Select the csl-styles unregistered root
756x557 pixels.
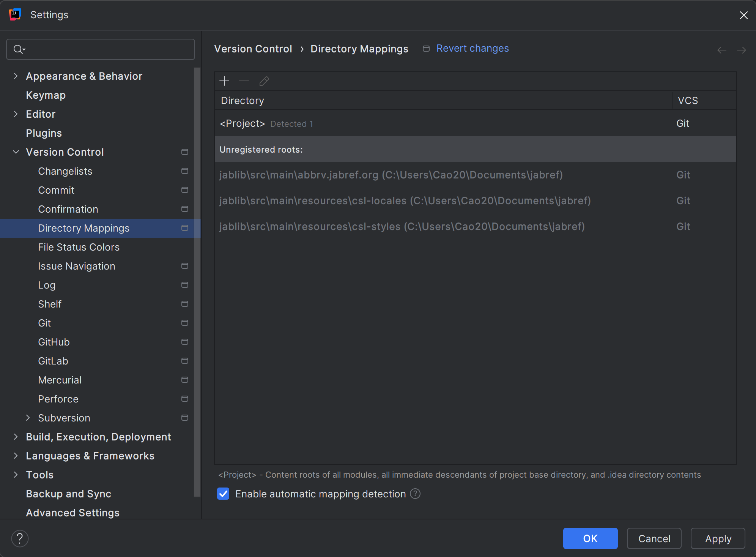(x=475, y=227)
